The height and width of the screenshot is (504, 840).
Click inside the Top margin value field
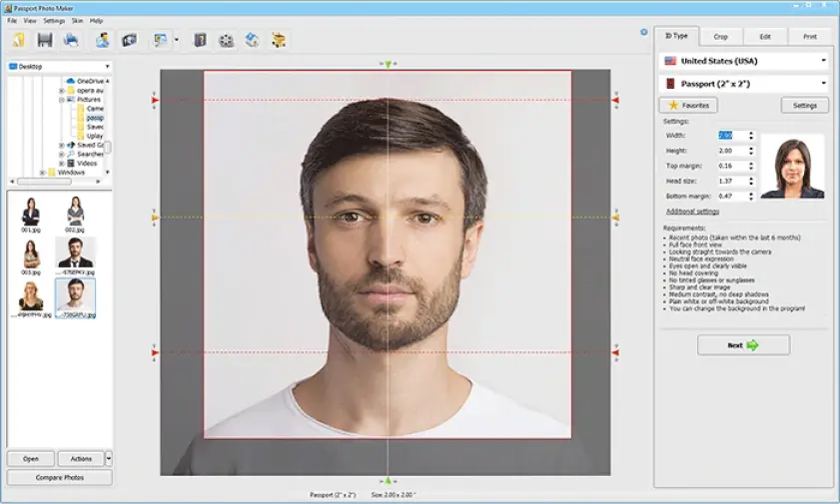tap(728, 166)
